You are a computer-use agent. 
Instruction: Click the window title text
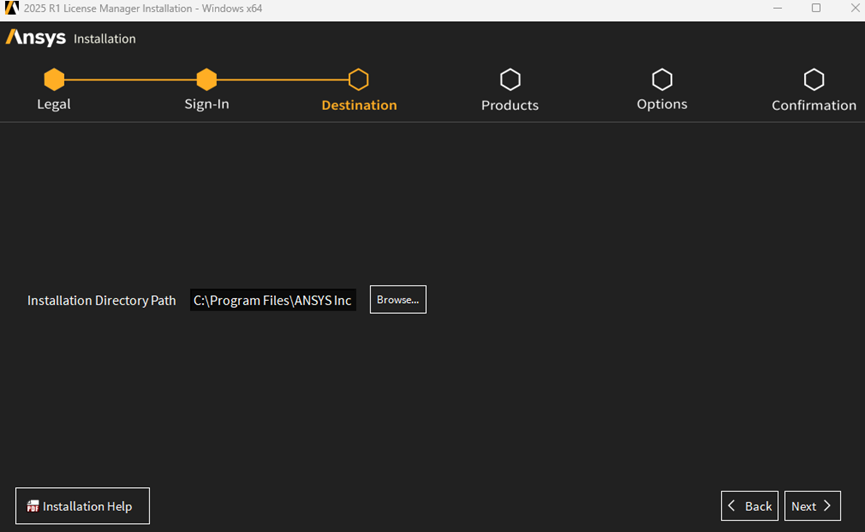pos(143,8)
